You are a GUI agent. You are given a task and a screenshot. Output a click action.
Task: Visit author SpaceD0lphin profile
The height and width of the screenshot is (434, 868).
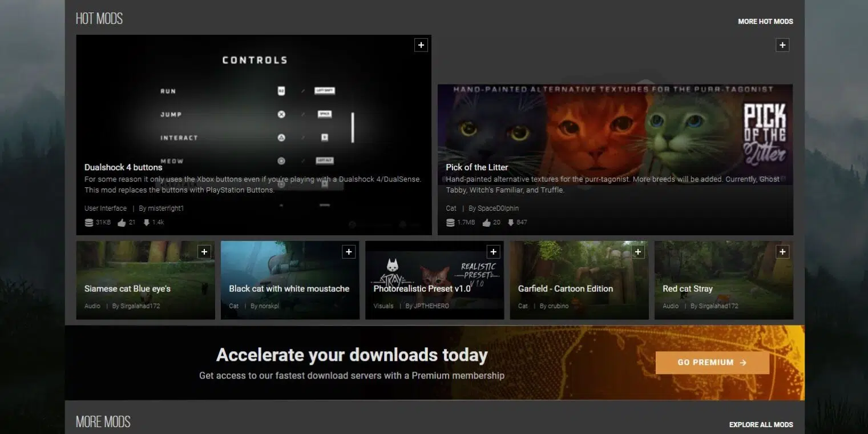click(x=498, y=208)
